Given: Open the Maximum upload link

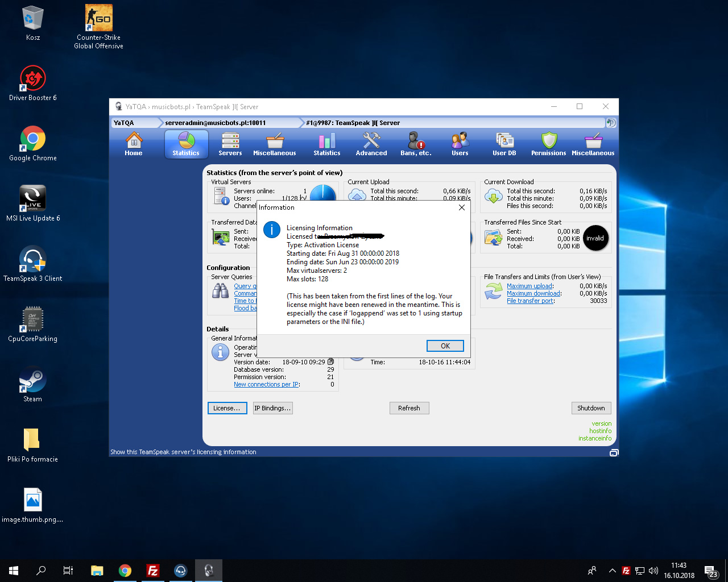Looking at the screenshot, I should (530, 286).
